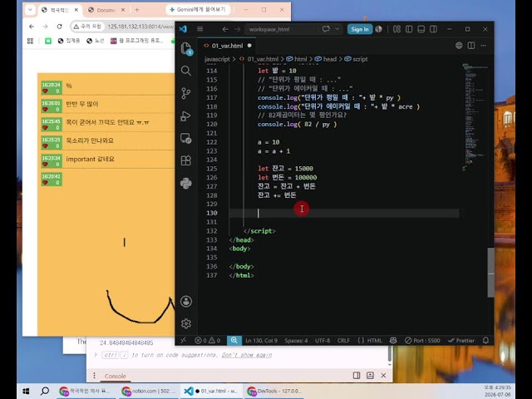532x399 pixels.
Task: Go back in the Chrome browser
Action: pyautogui.click(x=32, y=27)
